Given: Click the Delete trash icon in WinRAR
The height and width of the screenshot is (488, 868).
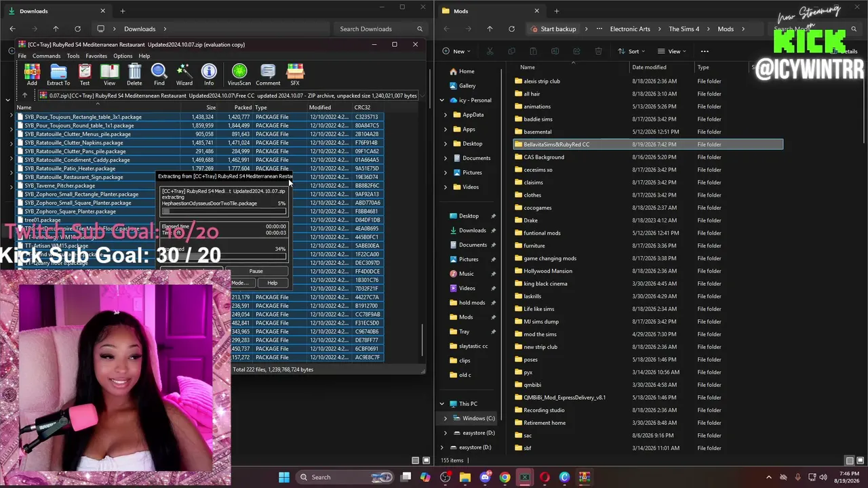Looking at the screenshot, I should (x=134, y=75).
